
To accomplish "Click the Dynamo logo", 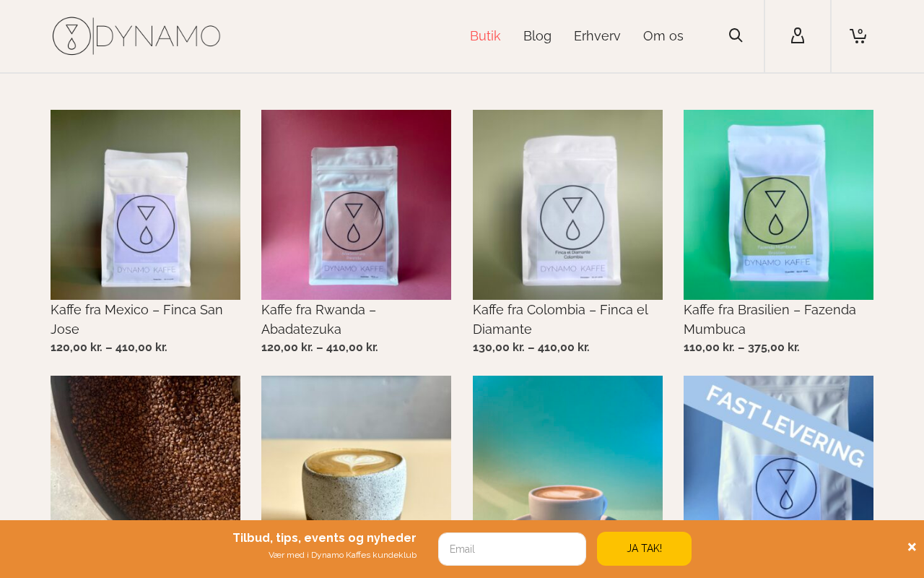I will pos(136,36).
